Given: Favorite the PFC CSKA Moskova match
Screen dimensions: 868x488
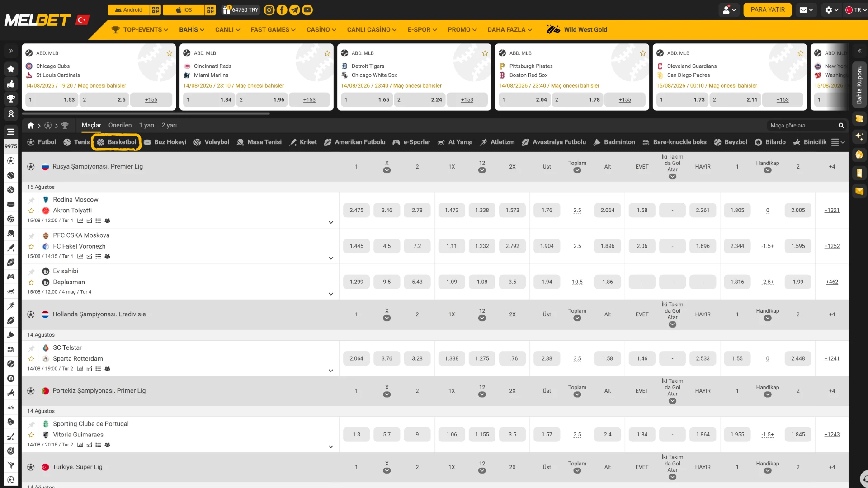Looking at the screenshot, I should pos(31,247).
